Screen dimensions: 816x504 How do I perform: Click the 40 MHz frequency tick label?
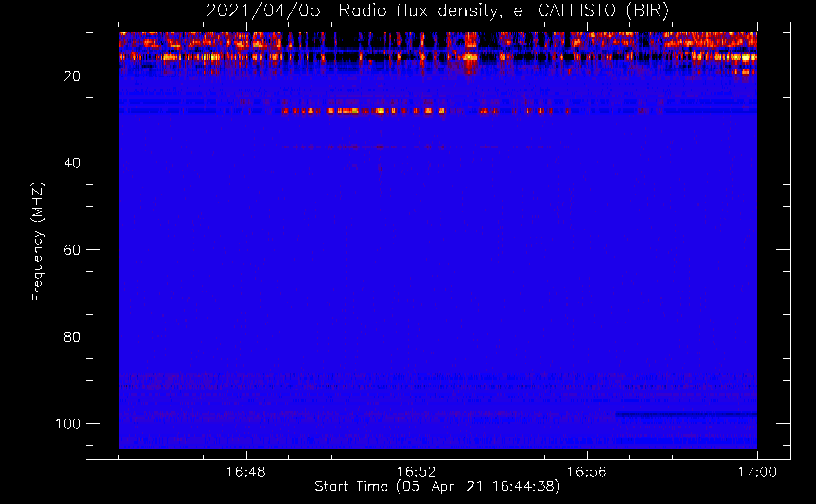72,163
